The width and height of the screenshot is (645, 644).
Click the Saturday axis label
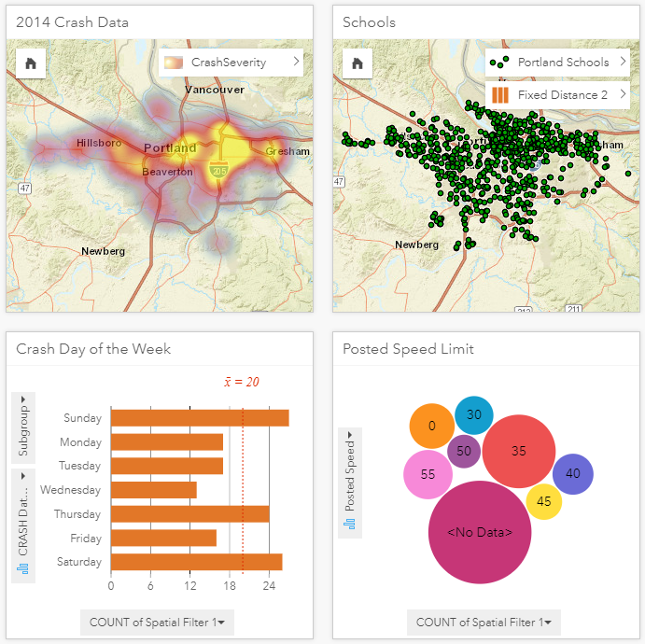click(x=79, y=562)
